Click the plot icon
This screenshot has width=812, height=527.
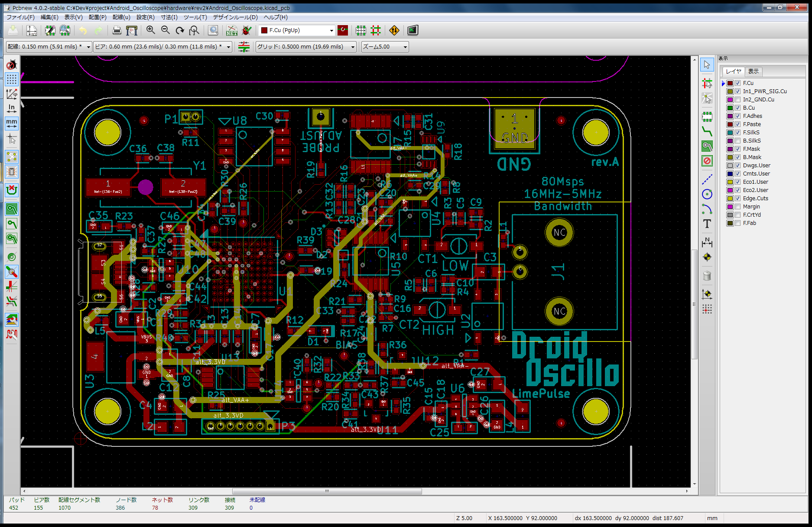pyautogui.click(x=131, y=30)
